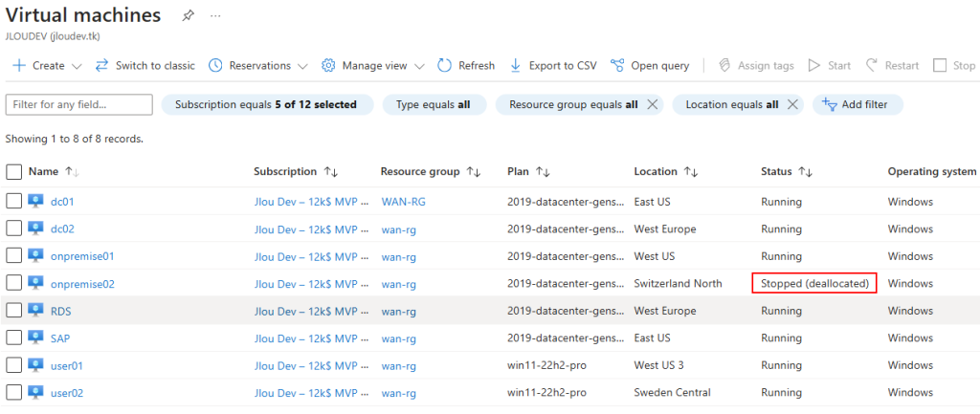The height and width of the screenshot is (414, 980).
Task: Sort by the Plan column
Action: click(x=543, y=172)
